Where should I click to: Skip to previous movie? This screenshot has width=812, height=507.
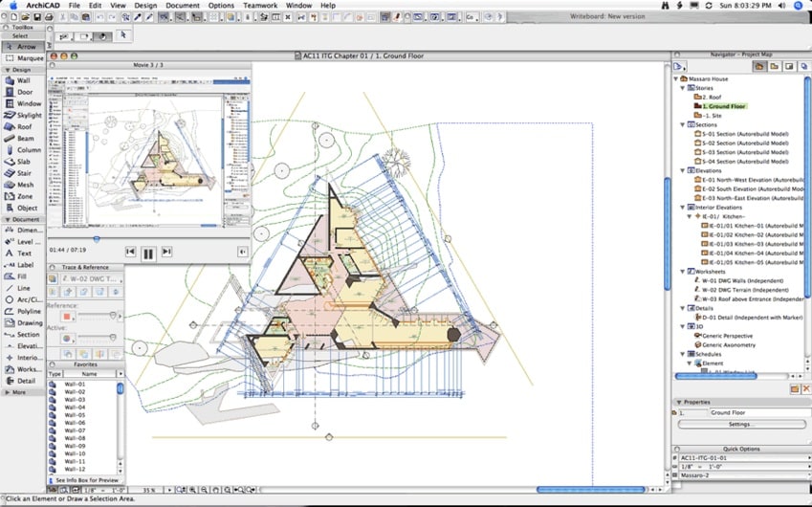[x=130, y=252]
